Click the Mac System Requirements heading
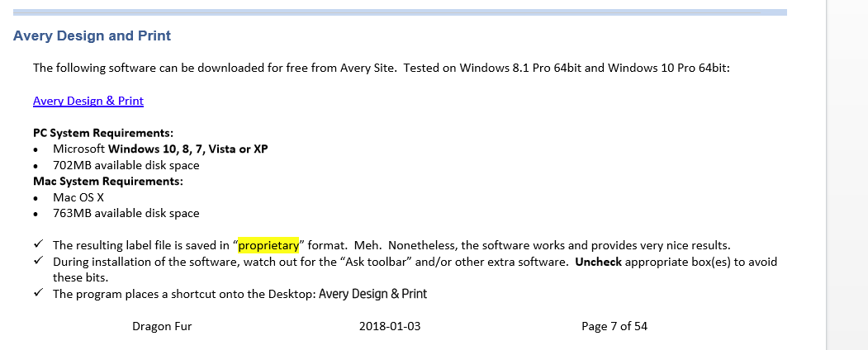This screenshot has width=868, height=350. click(x=108, y=181)
